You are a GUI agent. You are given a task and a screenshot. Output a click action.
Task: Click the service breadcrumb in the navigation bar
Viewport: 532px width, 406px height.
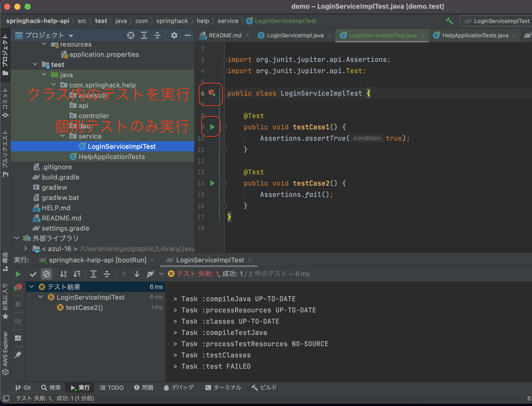click(228, 21)
